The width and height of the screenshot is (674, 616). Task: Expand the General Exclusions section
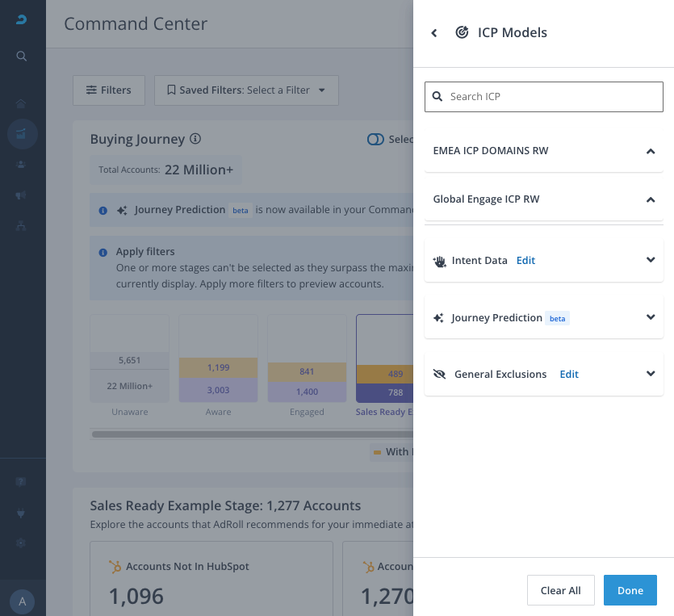(650, 374)
